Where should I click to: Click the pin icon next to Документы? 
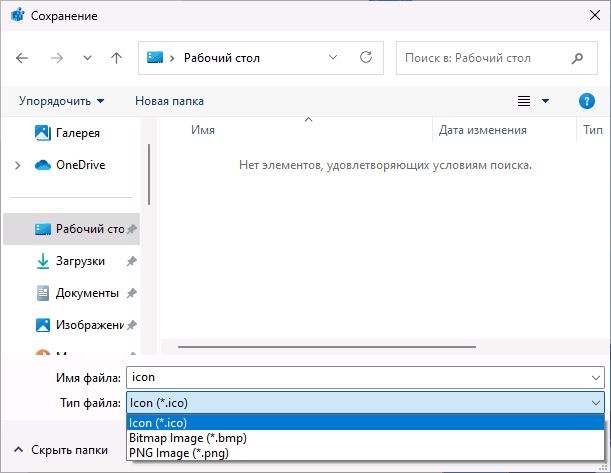(132, 293)
